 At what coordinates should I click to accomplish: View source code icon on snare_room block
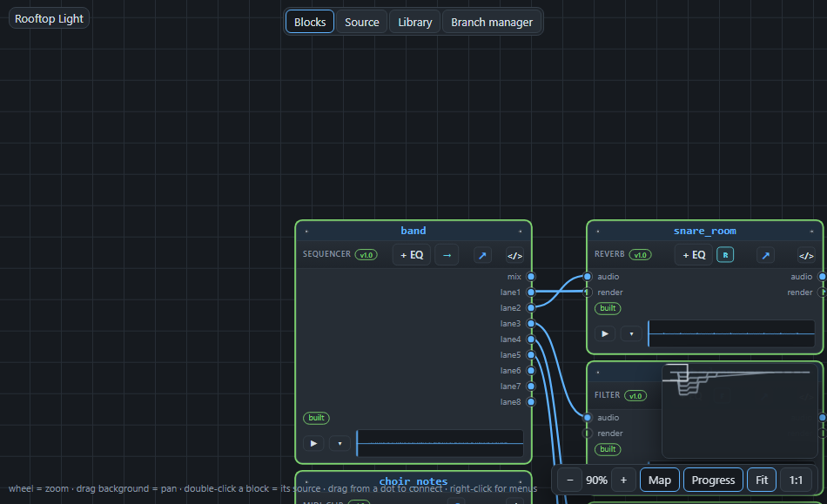[806, 256]
